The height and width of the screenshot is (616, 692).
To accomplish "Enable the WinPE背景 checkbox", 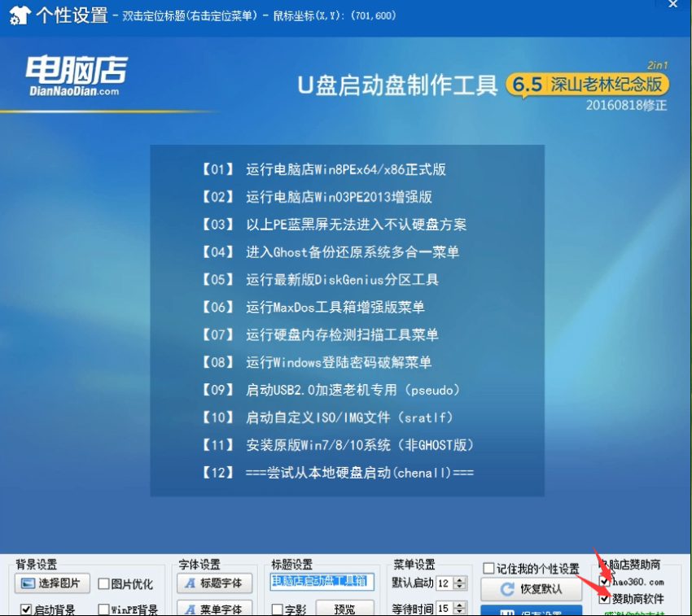I will (x=103, y=609).
